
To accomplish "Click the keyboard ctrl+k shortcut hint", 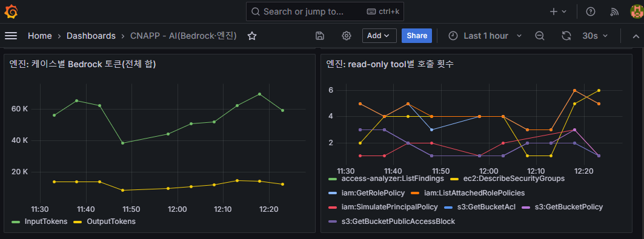I will pyautogui.click(x=383, y=11).
